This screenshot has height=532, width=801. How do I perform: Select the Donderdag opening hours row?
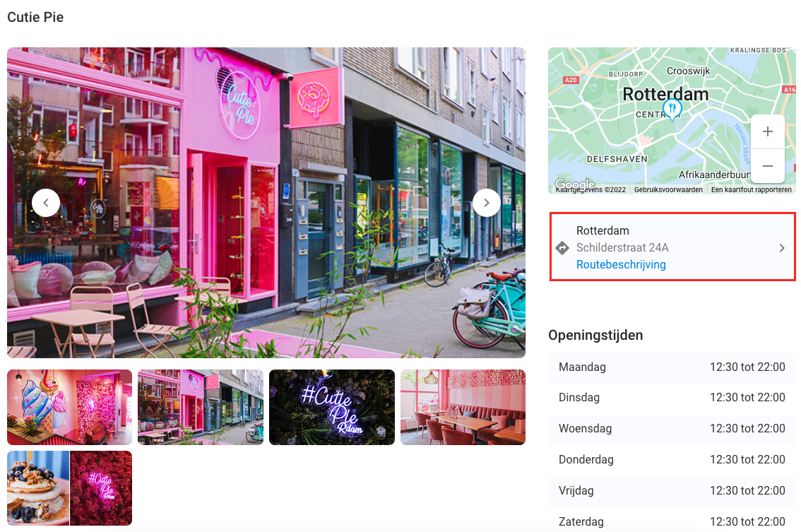[672, 460]
